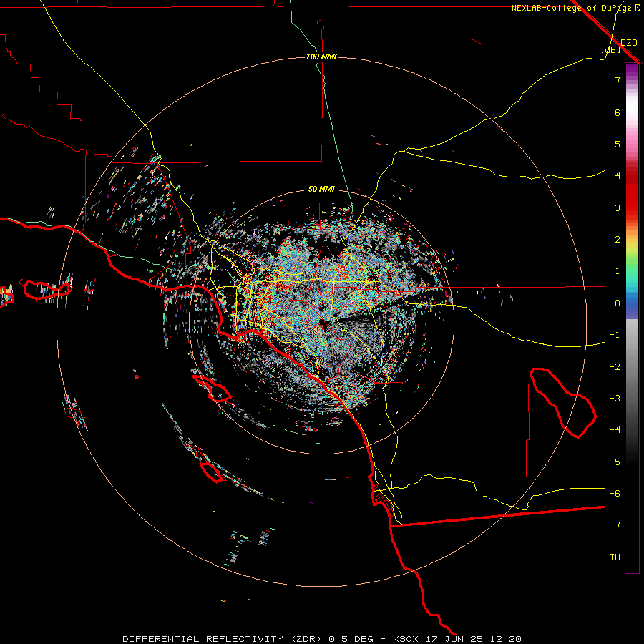Image resolution: width=644 pixels, height=644 pixels.
Task: Select the -1 value on the dB scale
Action: pos(615,335)
